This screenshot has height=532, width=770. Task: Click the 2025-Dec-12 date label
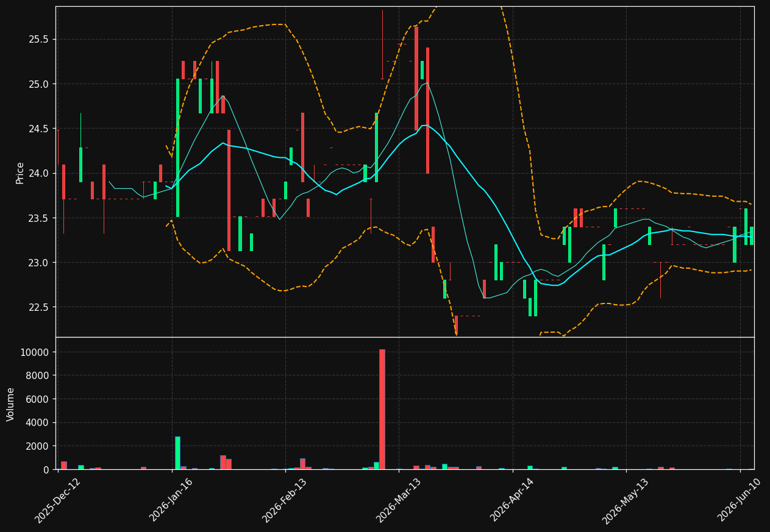pyautogui.click(x=57, y=500)
